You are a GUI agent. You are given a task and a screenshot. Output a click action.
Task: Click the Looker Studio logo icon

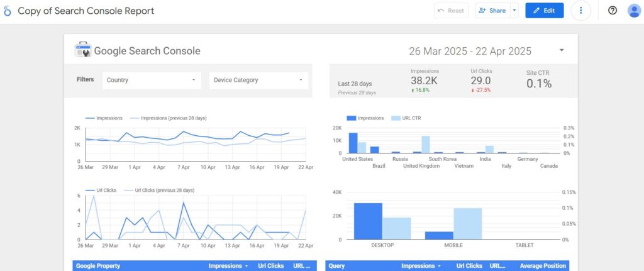point(8,11)
